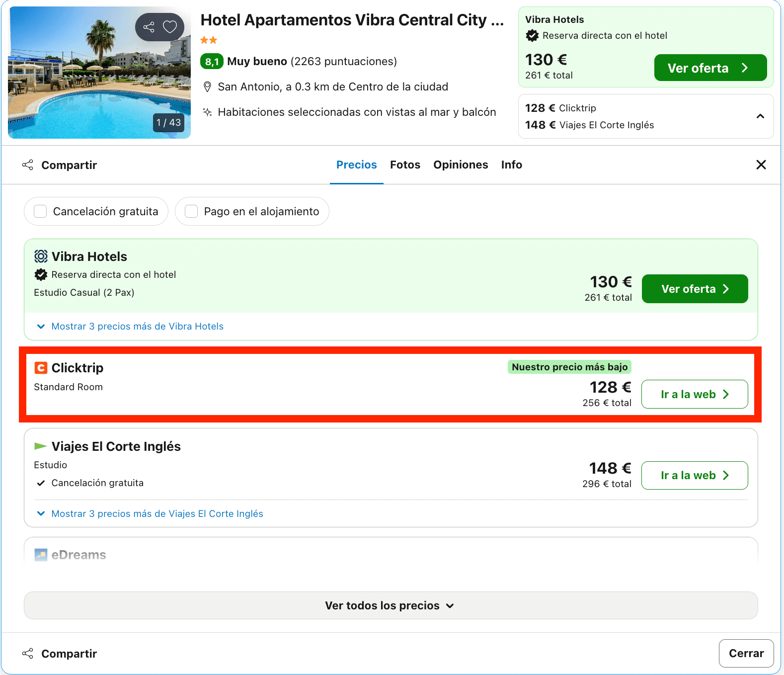Click 'Ir a la web' for Clicktrip
The width and height of the screenshot is (784, 675).
[695, 394]
